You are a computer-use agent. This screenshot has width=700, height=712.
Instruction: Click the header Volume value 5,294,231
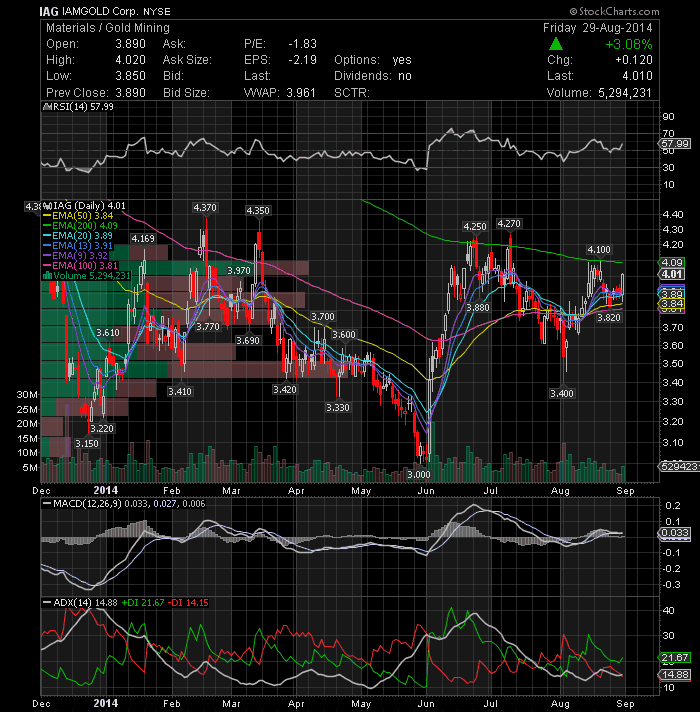[x=625, y=93]
